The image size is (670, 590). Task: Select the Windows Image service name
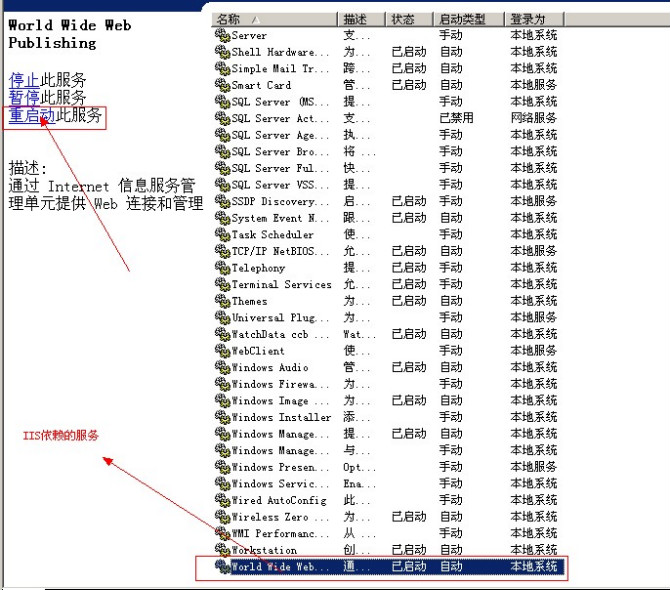(280, 400)
